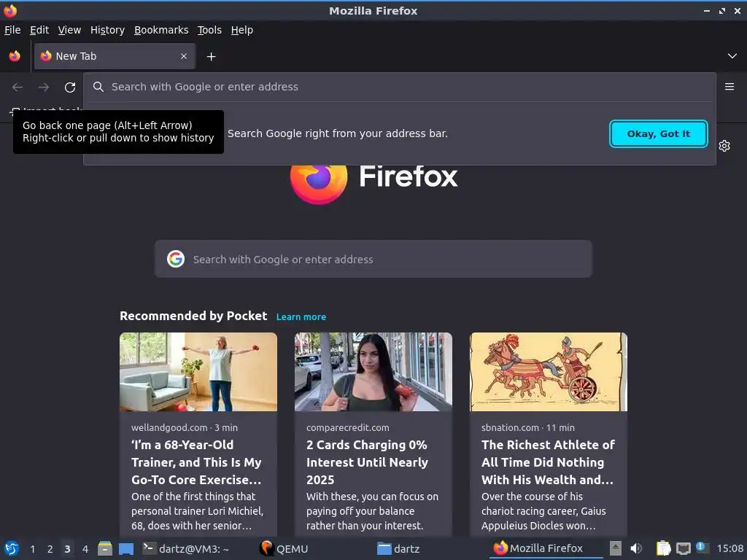The image size is (747, 560).
Task: Open the network monitor tray icon
Action: pos(683,548)
